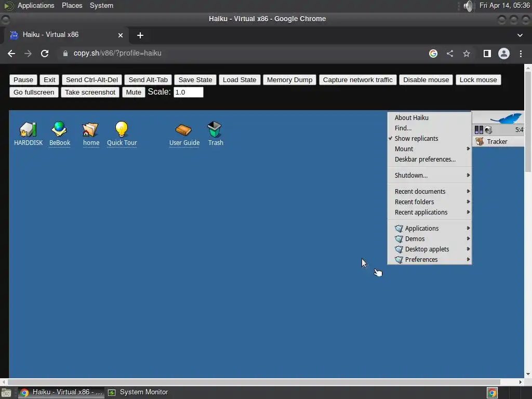The image size is (532, 399).
Task: Go back with Chrome back arrow
Action: (11, 54)
